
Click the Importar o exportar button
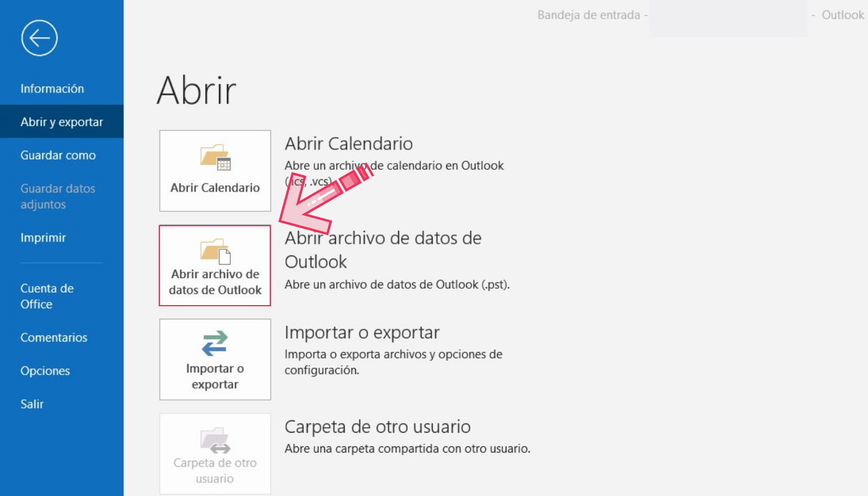pos(215,360)
